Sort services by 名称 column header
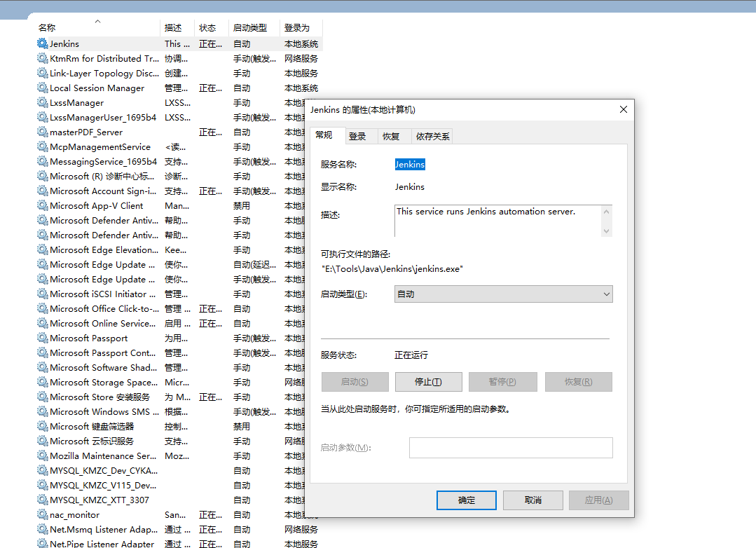This screenshot has width=756, height=548. pyautogui.click(x=98, y=28)
